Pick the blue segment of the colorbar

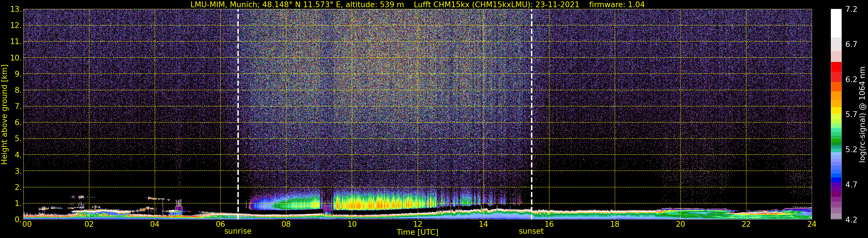[836, 180]
